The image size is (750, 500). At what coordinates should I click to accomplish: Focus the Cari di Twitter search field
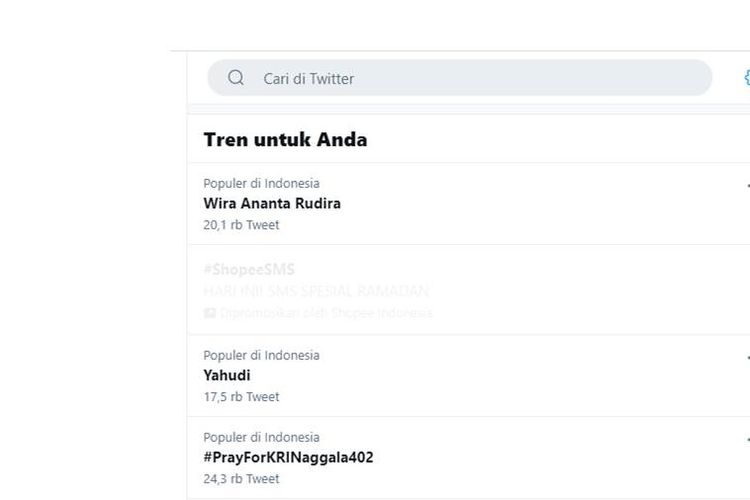(x=460, y=78)
